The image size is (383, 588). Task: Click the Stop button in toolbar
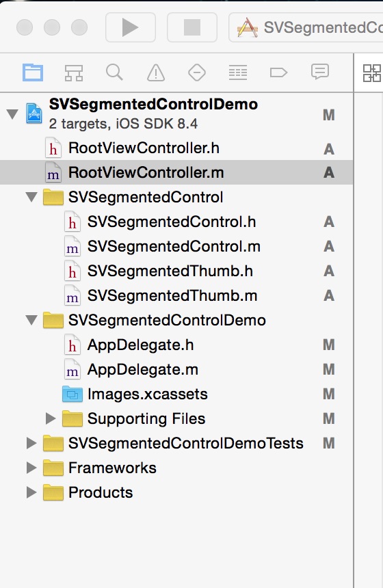[x=192, y=27]
